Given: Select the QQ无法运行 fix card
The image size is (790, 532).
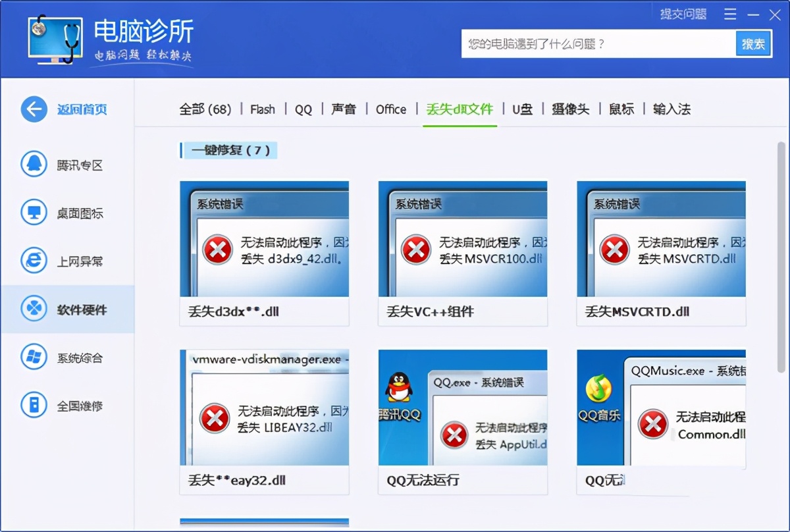Looking at the screenshot, I should 462,421.
